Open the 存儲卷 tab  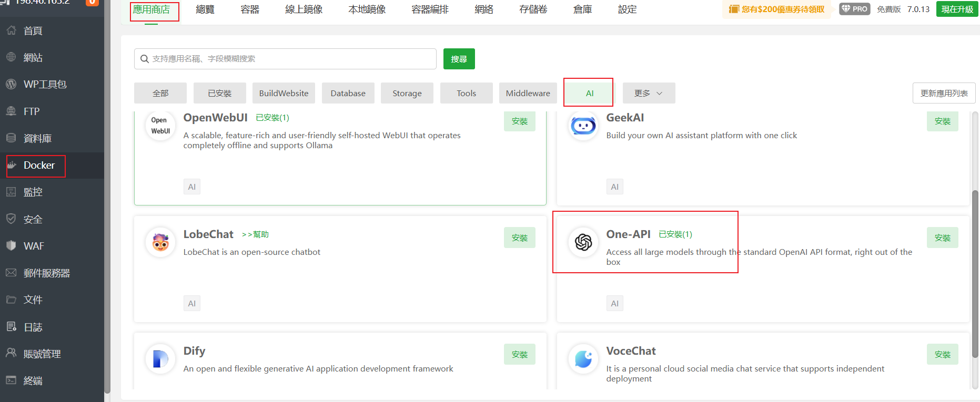(533, 9)
